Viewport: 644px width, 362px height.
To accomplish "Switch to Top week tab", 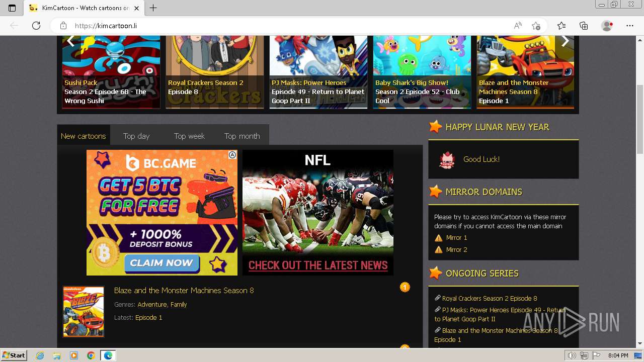I will pyautogui.click(x=189, y=136).
